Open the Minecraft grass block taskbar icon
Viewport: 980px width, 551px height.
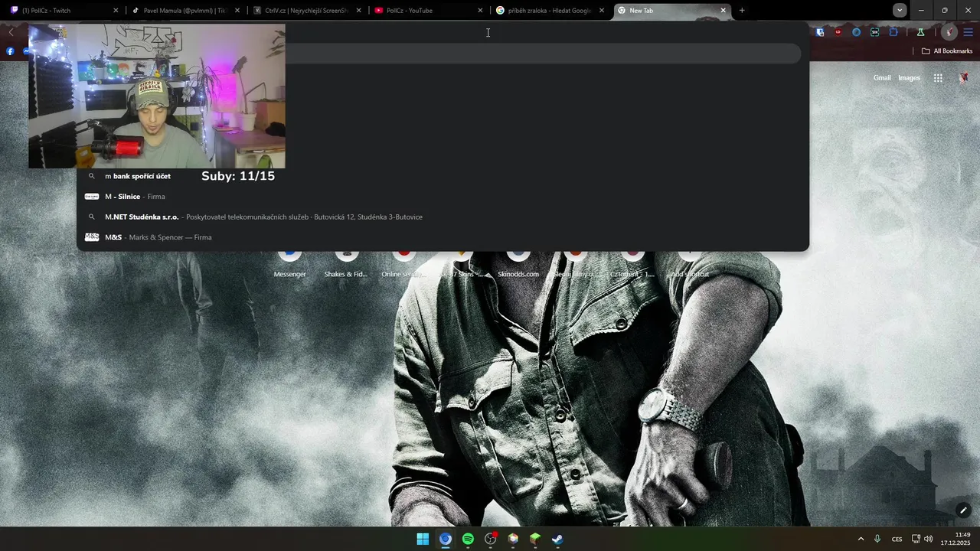[535, 539]
